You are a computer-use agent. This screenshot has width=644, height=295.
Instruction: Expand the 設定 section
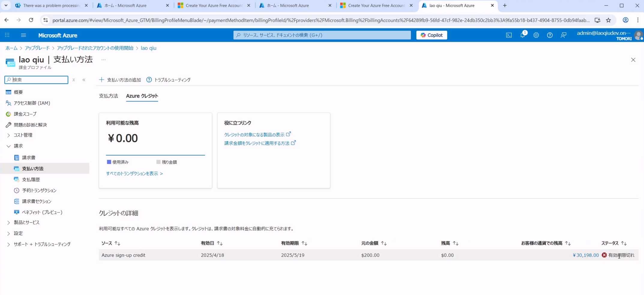click(8, 233)
